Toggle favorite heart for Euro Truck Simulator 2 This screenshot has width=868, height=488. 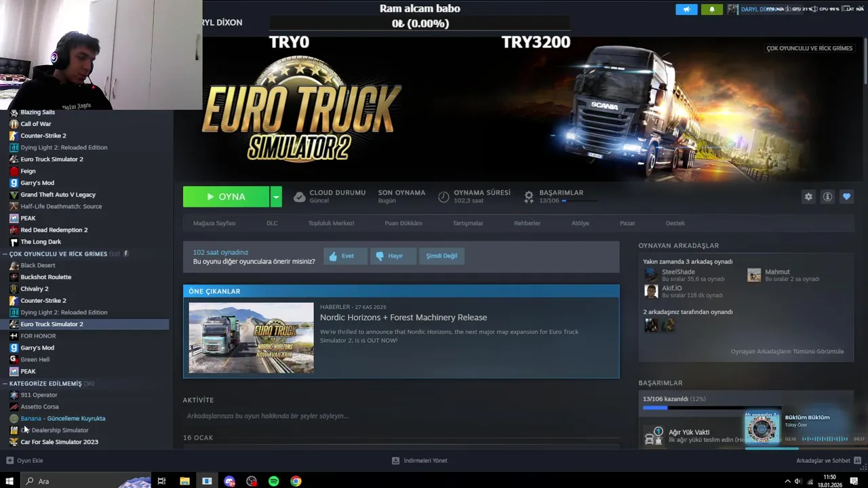pyautogui.click(x=846, y=197)
